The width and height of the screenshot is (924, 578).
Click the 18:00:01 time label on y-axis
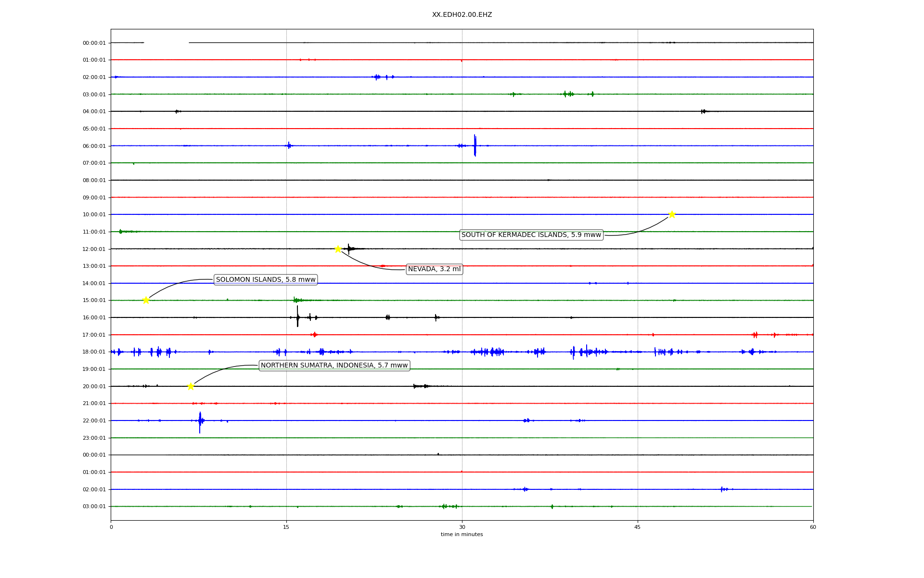coord(94,352)
